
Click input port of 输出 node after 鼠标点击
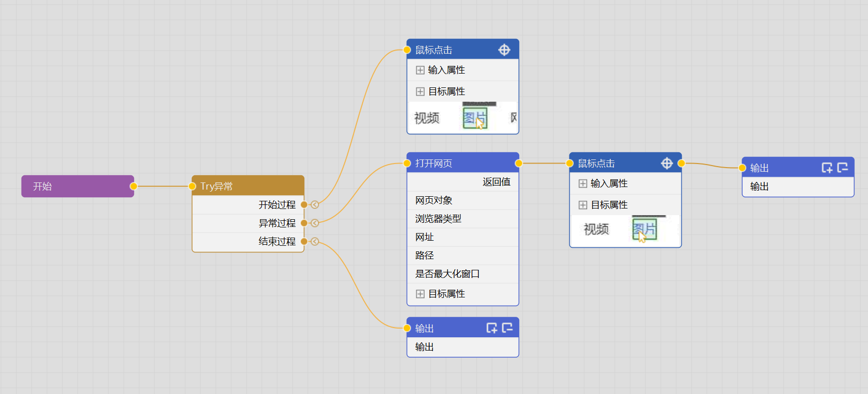tap(743, 168)
